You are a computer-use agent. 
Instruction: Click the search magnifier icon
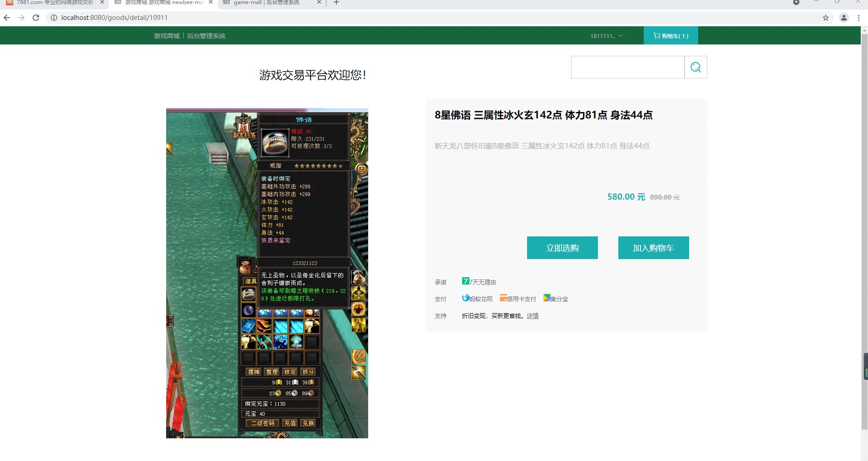[x=695, y=67]
